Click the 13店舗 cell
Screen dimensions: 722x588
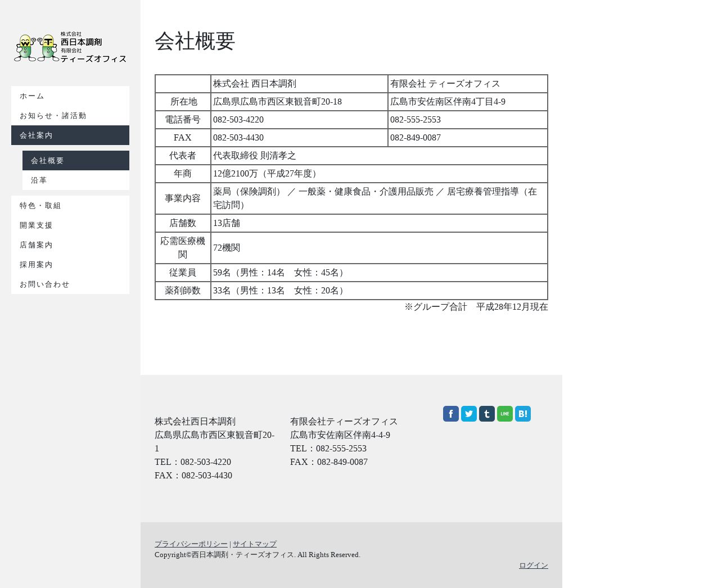click(x=379, y=223)
